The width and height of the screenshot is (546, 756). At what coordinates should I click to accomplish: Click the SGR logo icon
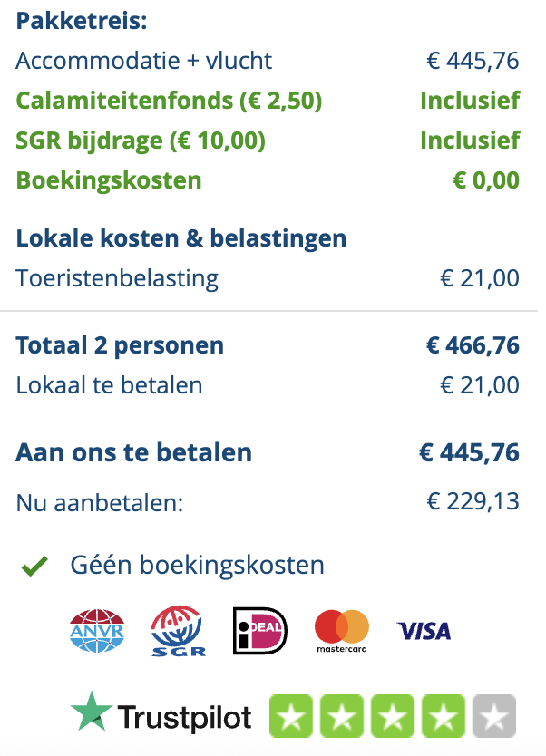pyautogui.click(x=178, y=631)
